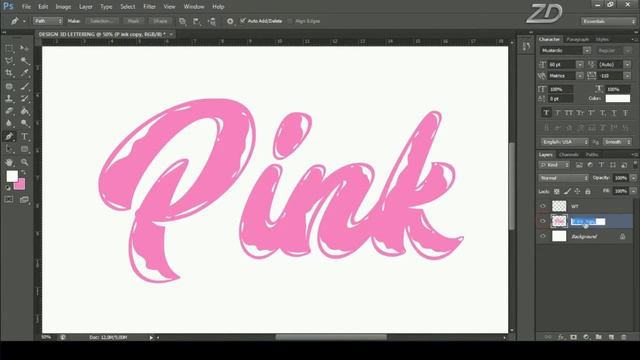The height and width of the screenshot is (360, 640).
Task: Select the Hand tool
Action: 9,162
